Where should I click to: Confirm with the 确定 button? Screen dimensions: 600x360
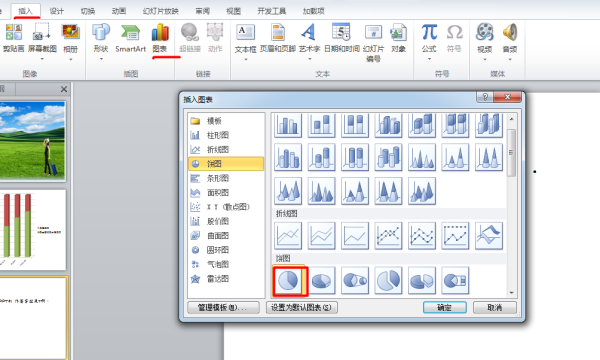click(445, 307)
